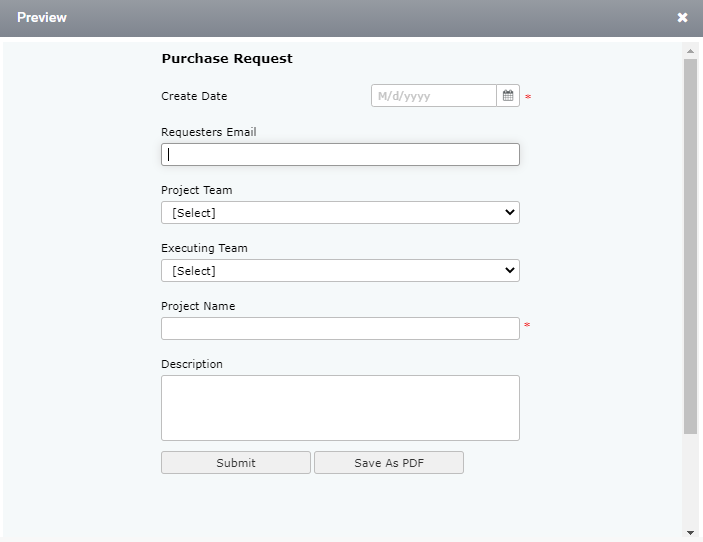Viewport: 703px width, 542px height.
Task: Click the Executing Team label
Action: coord(204,248)
